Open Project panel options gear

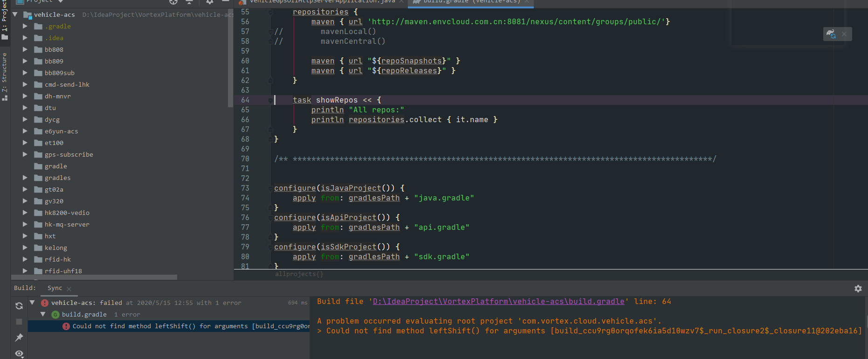click(210, 2)
